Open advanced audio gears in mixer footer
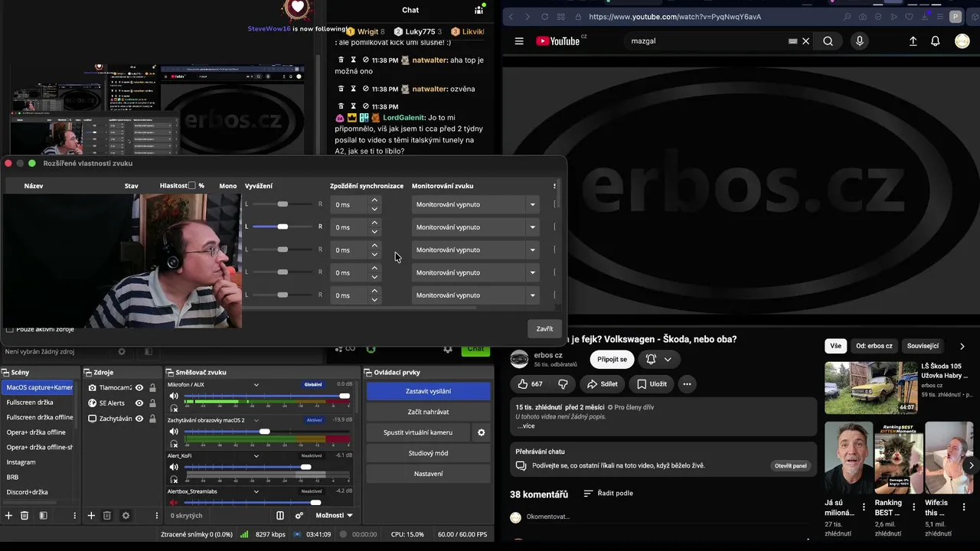Viewport: 980px width, 551px height. click(299, 516)
